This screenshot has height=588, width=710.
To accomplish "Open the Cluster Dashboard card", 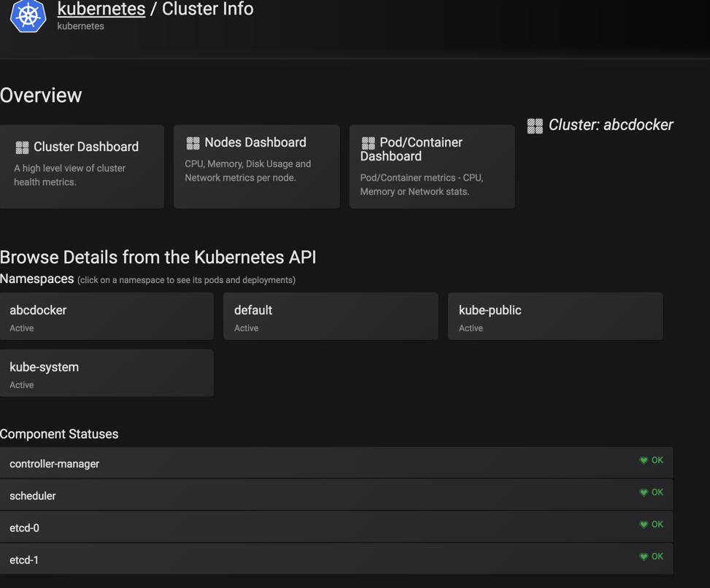I will coord(82,166).
